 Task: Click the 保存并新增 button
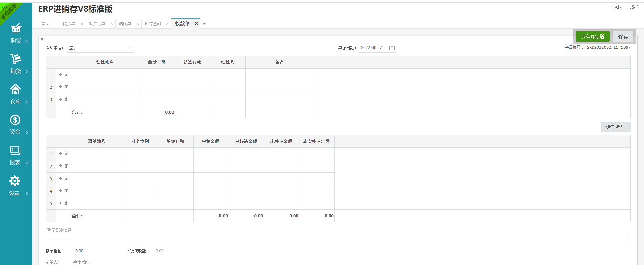593,37
